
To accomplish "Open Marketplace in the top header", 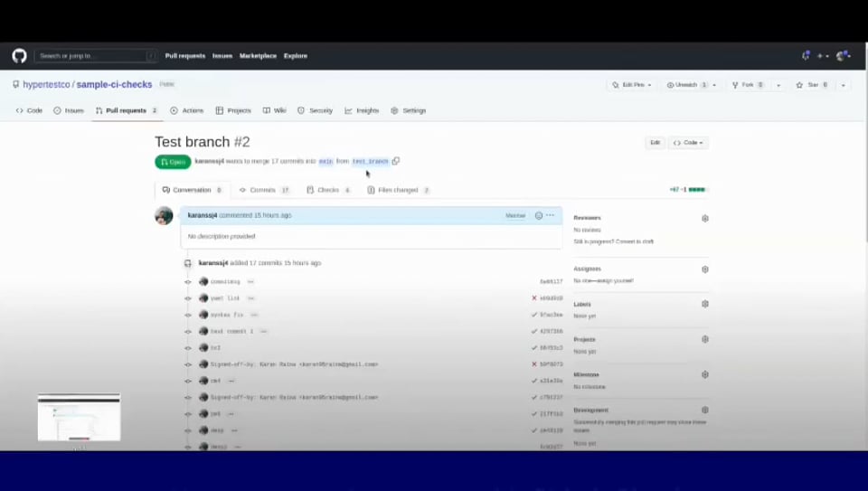I will 258,56.
